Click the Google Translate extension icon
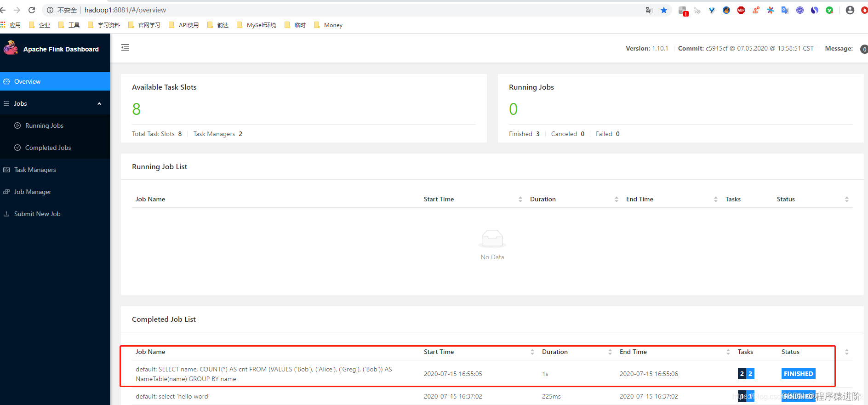The image size is (868, 405). (x=785, y=10)
